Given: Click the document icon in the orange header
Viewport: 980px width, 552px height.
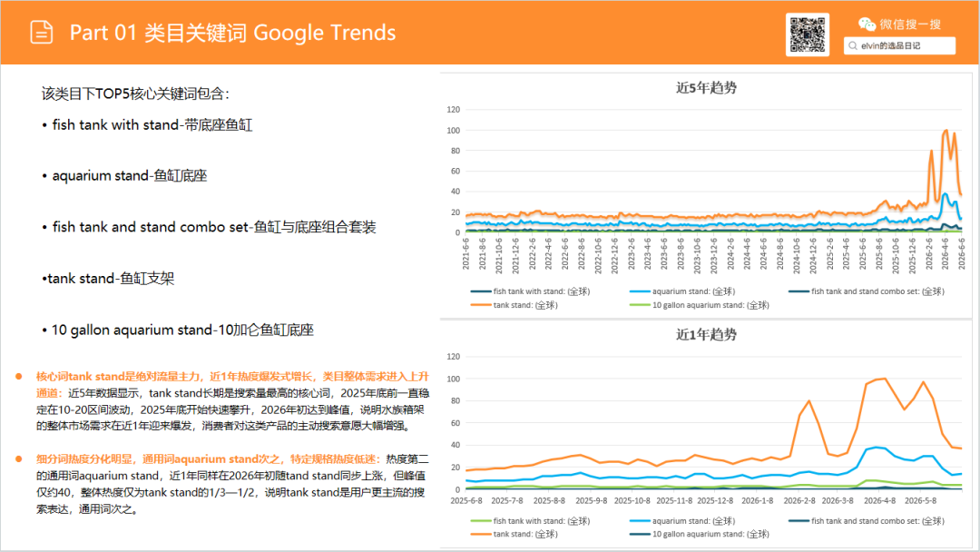Looking at the screenshot, I should [41, 32].
